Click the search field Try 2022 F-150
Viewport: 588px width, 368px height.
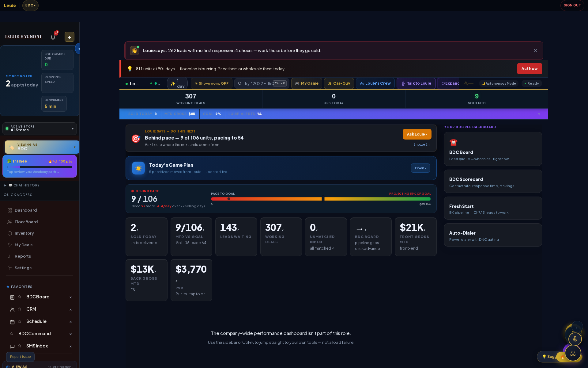click(262, 83)
